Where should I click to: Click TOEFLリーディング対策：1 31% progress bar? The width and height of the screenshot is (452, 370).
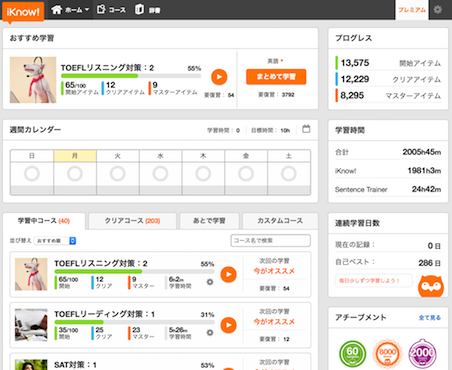pyautogui.click(x=134, y=322)
